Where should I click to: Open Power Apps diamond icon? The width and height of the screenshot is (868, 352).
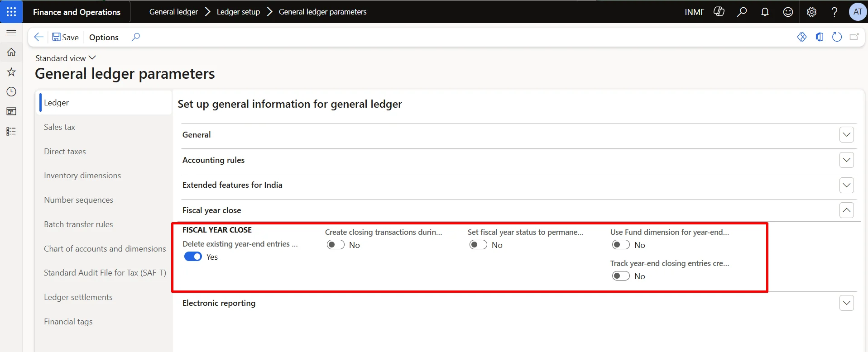(x=801, y=37)
